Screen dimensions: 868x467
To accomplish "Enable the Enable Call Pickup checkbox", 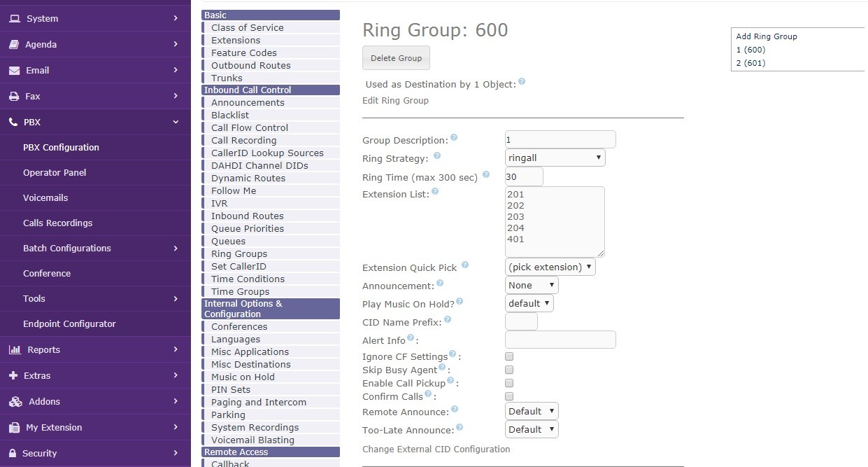I will pos(509,384).
